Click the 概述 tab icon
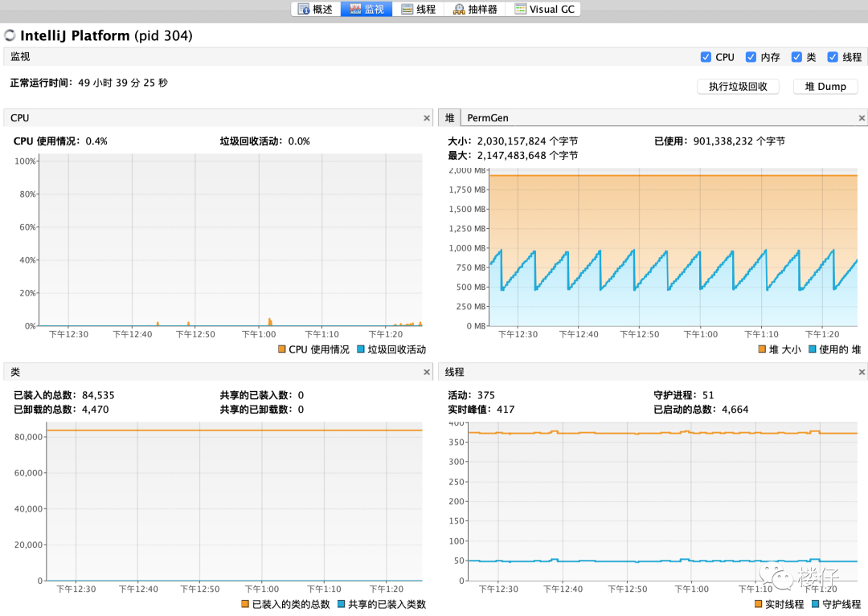Screen dimensions: 868x616 [x=303, y=9]
